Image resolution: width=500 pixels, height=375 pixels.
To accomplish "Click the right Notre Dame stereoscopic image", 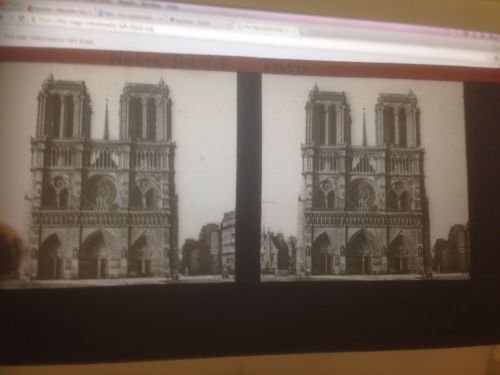I will pyautogui.click(x=365, y=178).
